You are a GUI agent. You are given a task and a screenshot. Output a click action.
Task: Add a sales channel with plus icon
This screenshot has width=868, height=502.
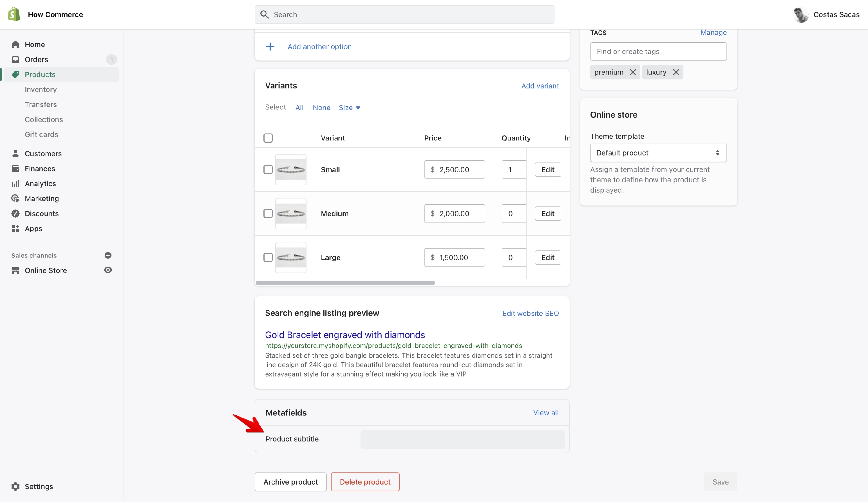click(108, 255)
